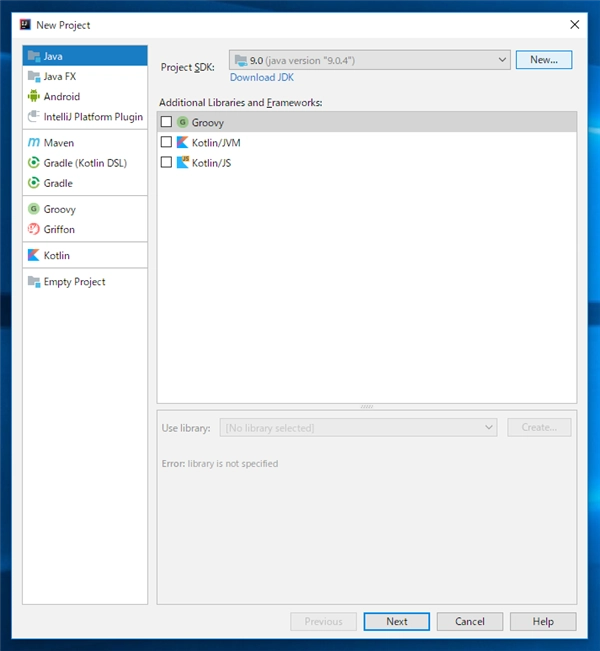Screen dimensions: 600x651
Task: Enable the Groovy framework checkbox
Action: [x=166, y=122]
